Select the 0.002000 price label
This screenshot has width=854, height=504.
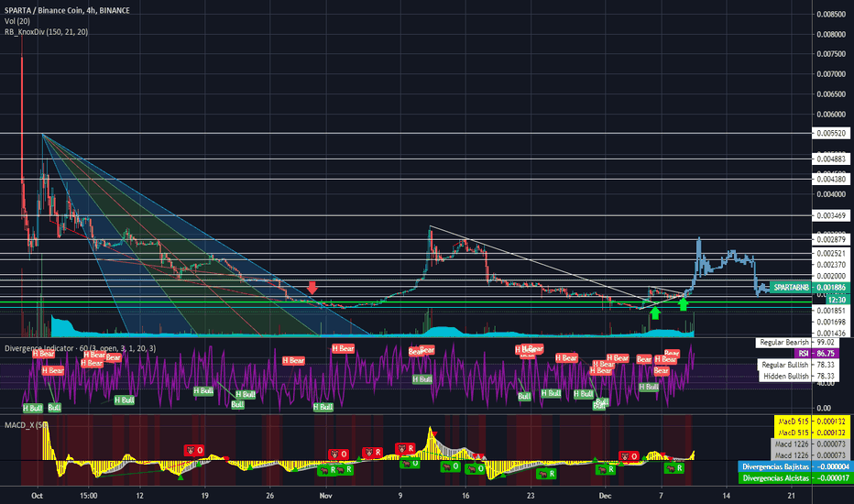point(830,276)
